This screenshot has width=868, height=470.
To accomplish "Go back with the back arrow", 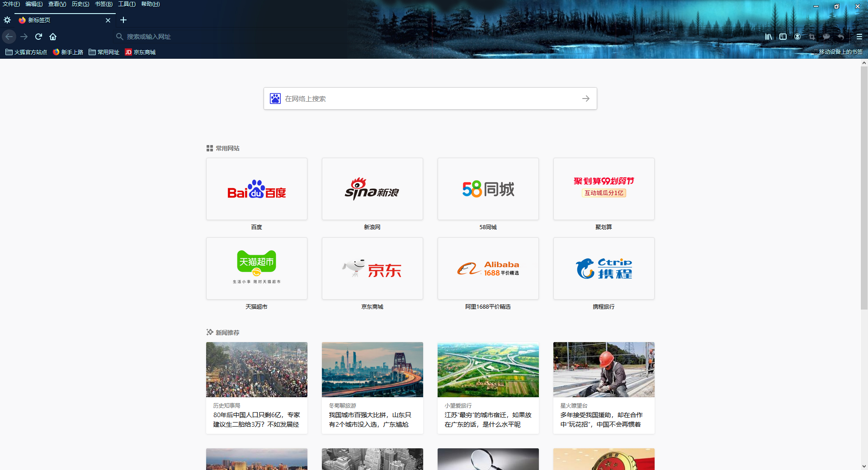I will 9,37.
